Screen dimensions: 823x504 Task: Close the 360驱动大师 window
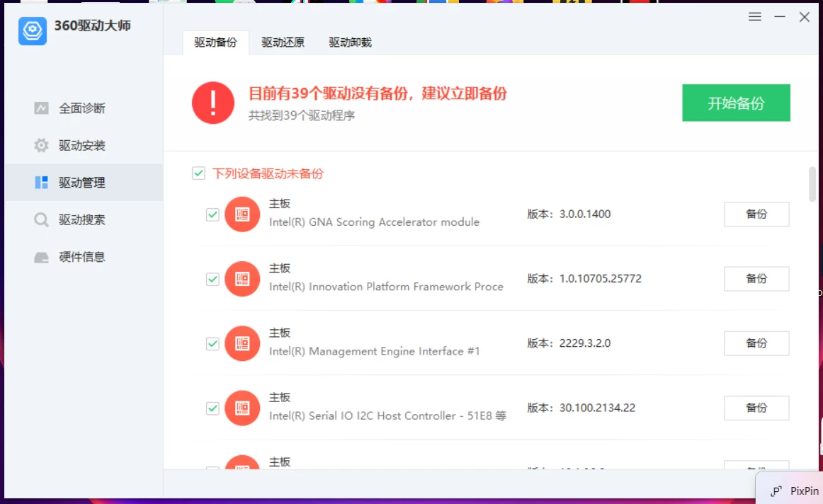[804, 17]
